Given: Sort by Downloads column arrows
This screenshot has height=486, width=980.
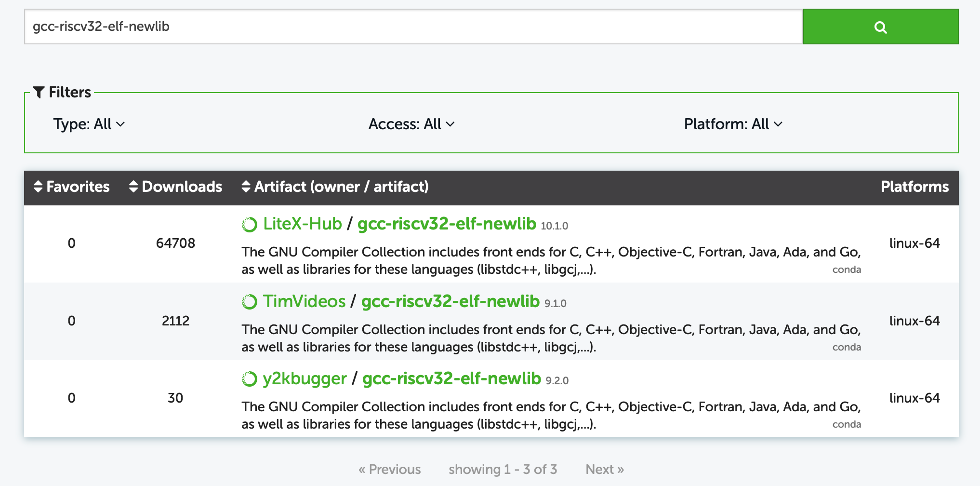Looking at the screenshot, I should pos(133,187).
